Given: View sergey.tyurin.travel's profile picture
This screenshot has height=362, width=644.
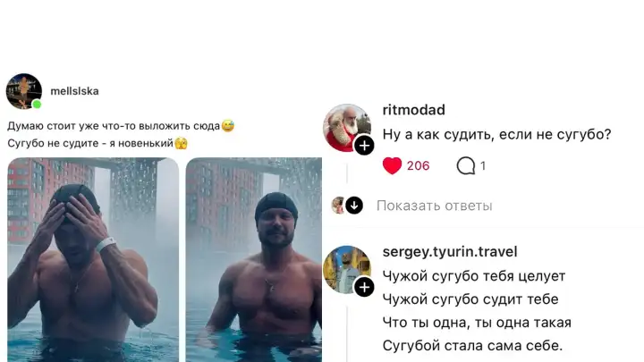Looking at the screenshot, I should (x=347, y=270).
